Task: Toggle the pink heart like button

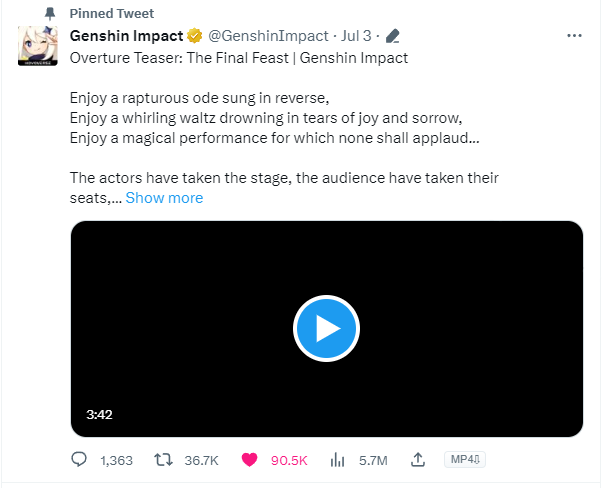Action: click(250, 460)
